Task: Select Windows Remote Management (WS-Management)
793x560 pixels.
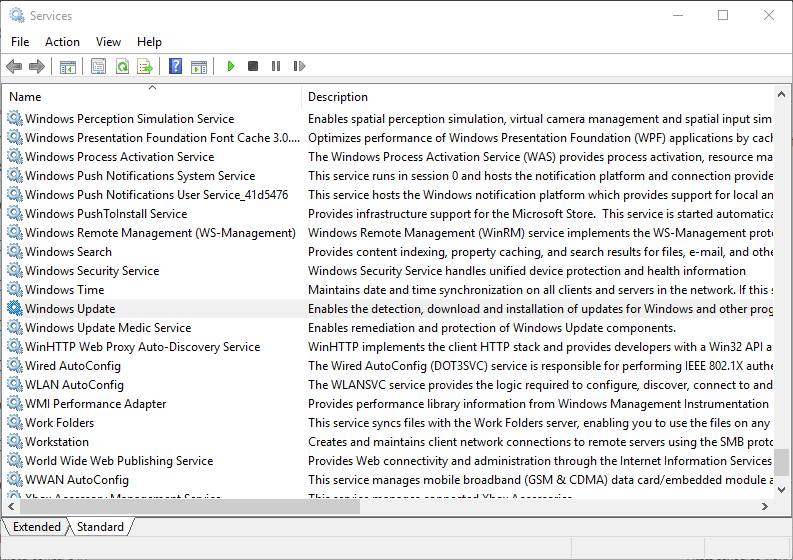Action: pyautogui.click(x=160, y=233)
